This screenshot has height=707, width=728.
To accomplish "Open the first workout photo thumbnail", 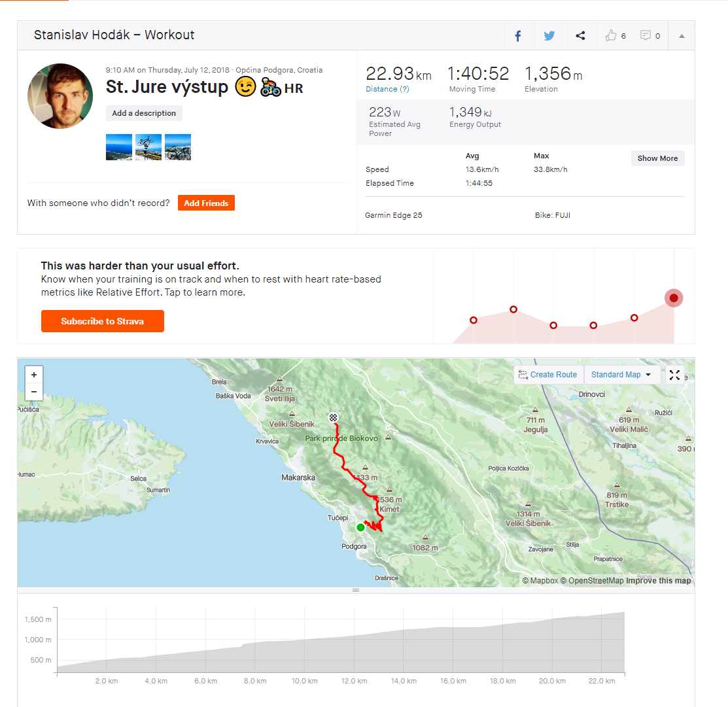I will point(119,147).
